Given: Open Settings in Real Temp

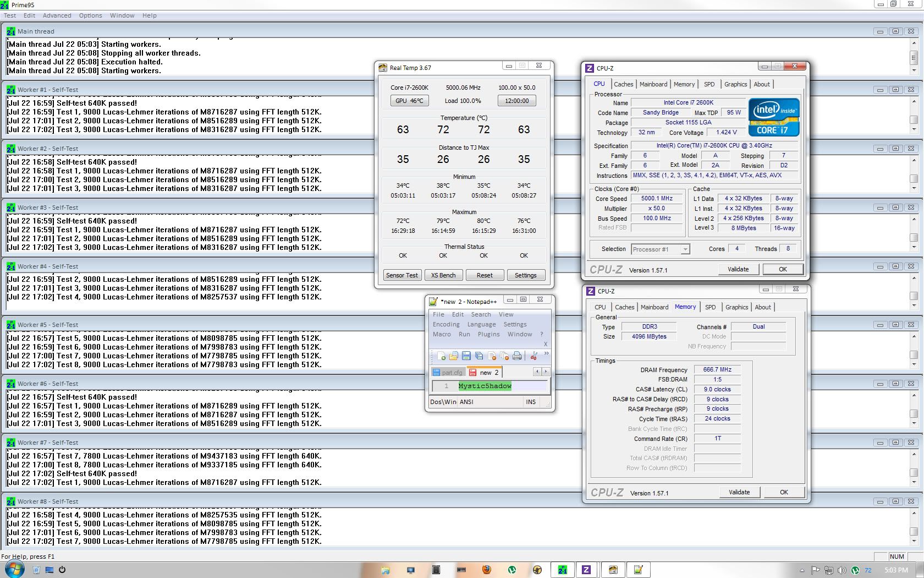Looking at the screenshot, I should coord(526,275).
